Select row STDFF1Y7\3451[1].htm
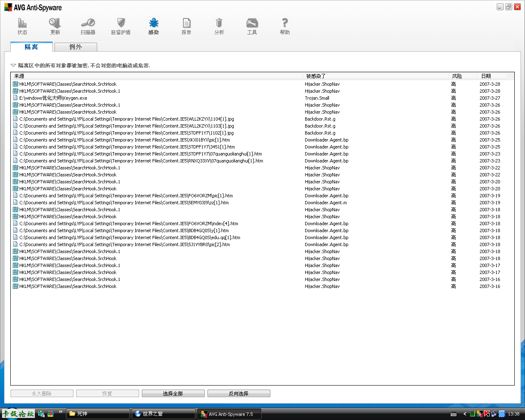525x420 pixels. (x=262, y=147)
